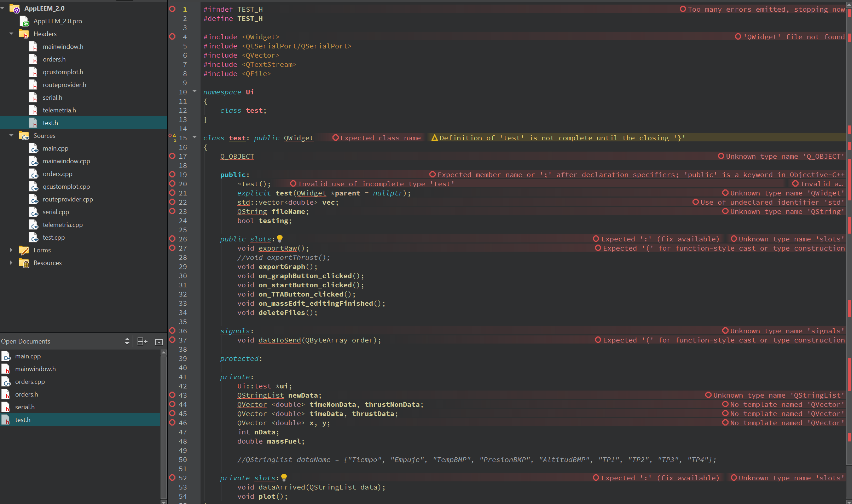
Task: Open mainwindow.h under Headers
Action: [63, 47]
